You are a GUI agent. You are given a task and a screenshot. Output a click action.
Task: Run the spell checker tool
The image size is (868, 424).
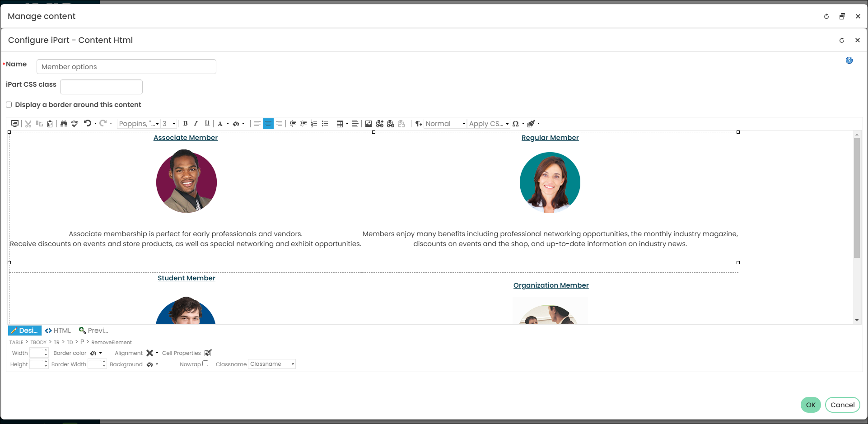[75, 124]
